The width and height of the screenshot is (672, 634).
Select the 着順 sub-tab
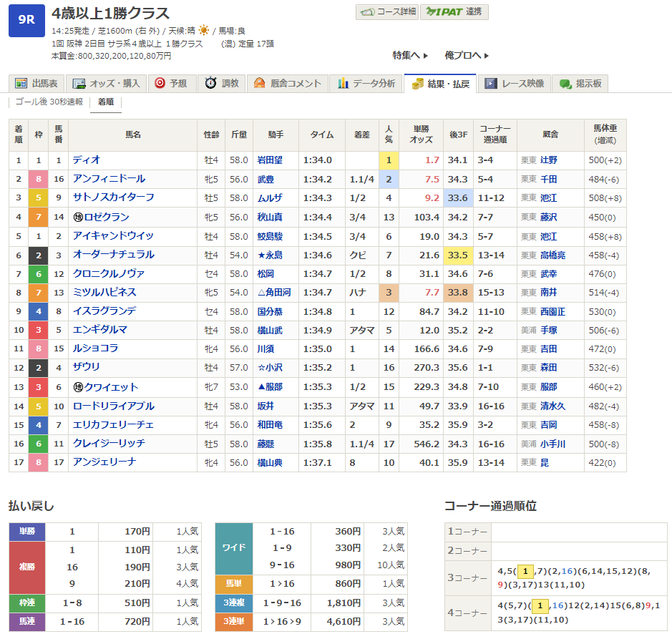pyautogui.click(x=105, y=102)
